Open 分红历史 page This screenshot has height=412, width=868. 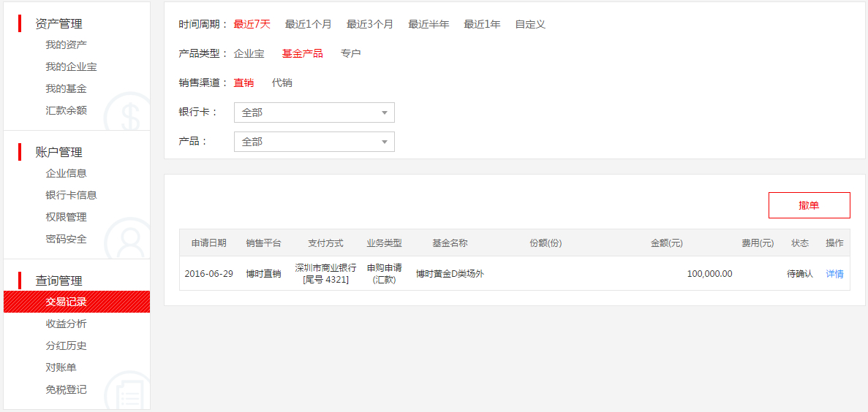click(x=66, y=346)
